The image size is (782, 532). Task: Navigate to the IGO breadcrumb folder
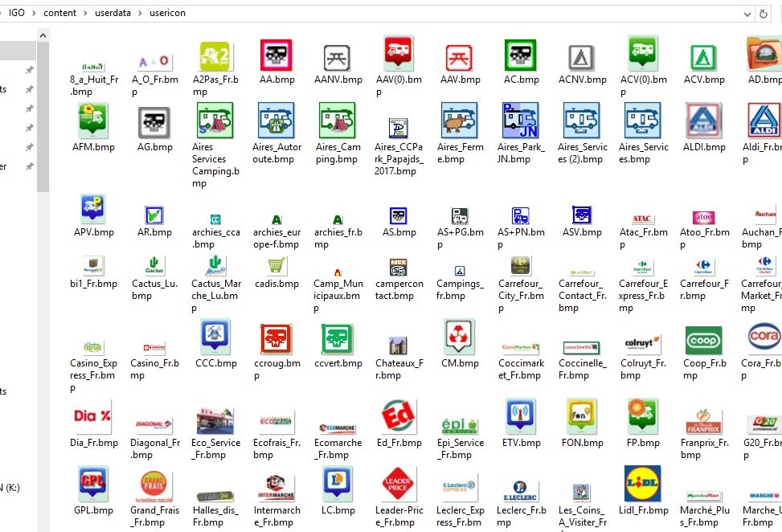pos(17,14)
